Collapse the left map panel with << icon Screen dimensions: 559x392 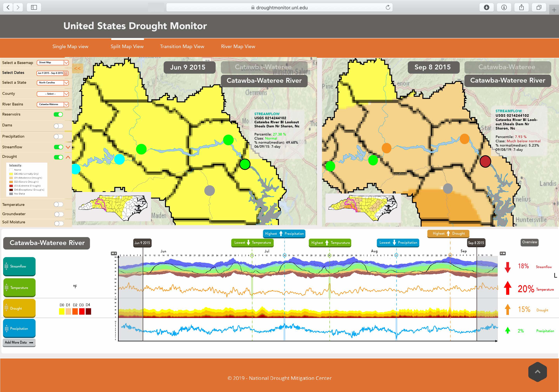click(x=77, y=68)
